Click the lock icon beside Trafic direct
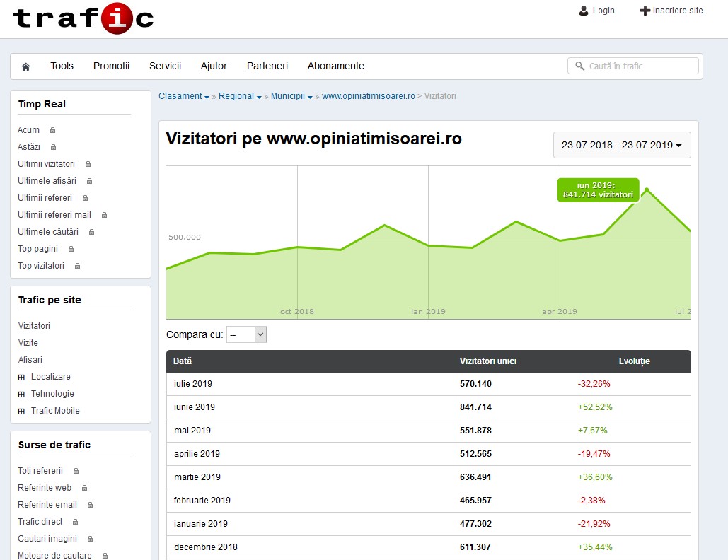728x560 pixels. click(75, 522)
